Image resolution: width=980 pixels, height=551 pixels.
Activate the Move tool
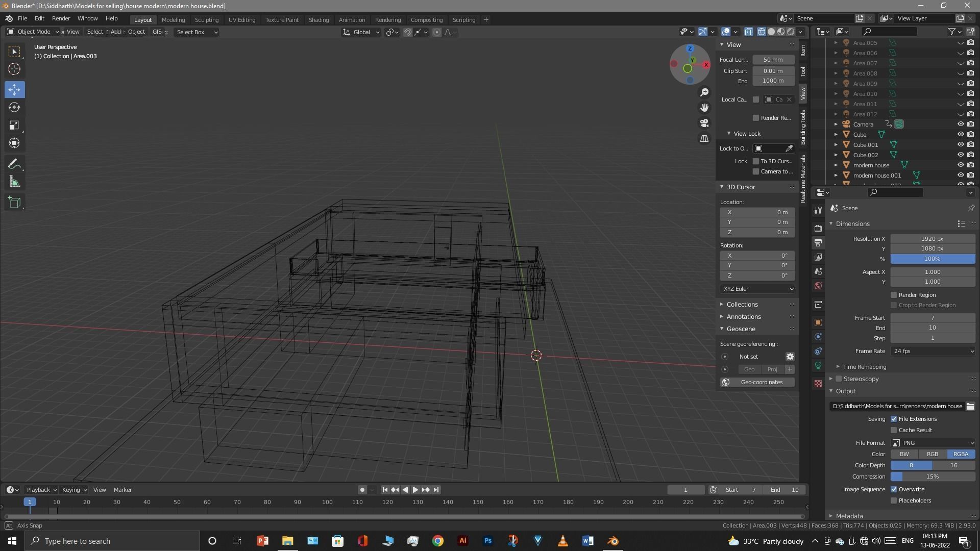coord(14,89)
